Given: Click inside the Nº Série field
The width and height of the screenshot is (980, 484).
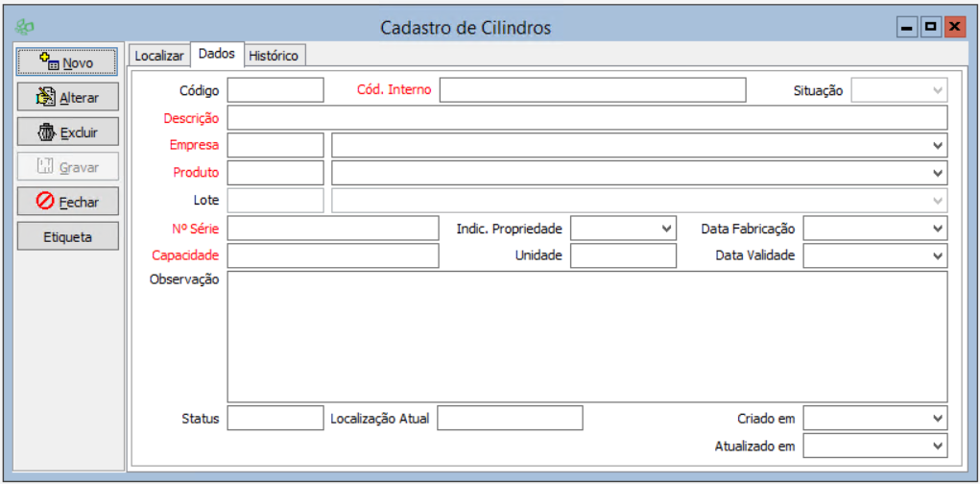Looking at the screenshot, I should (332, 229).
